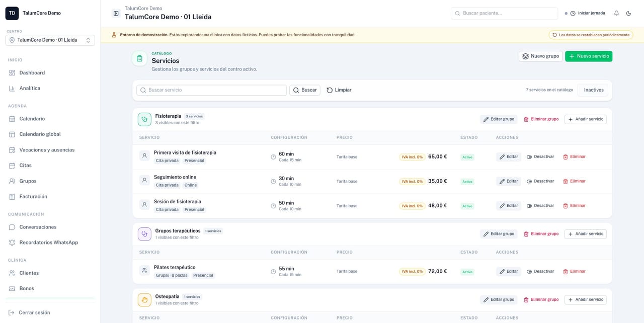Click IVA incl. 0% badge for Pilates terapéutico
This screenshot has width=644, height=323.
point(412,272)
